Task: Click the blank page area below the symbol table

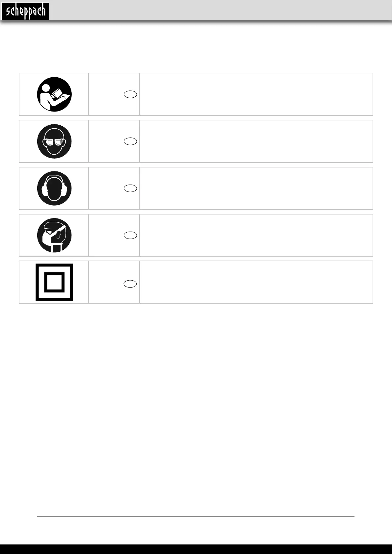Action: coord(196,408)
